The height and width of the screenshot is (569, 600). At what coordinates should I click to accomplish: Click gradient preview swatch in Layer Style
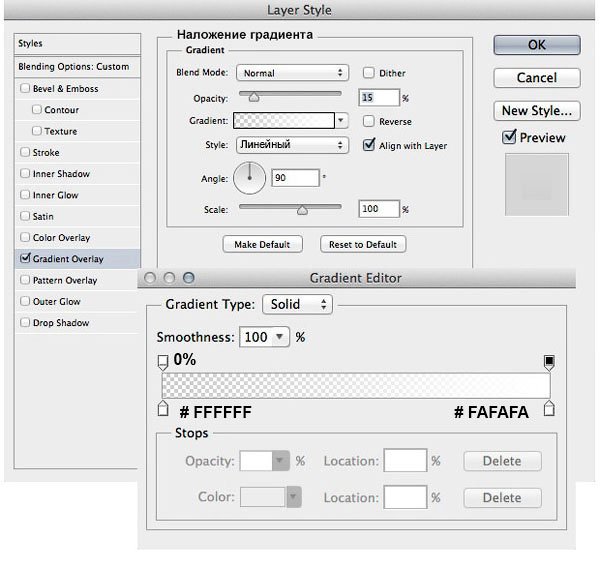click(x=284, y=121)
